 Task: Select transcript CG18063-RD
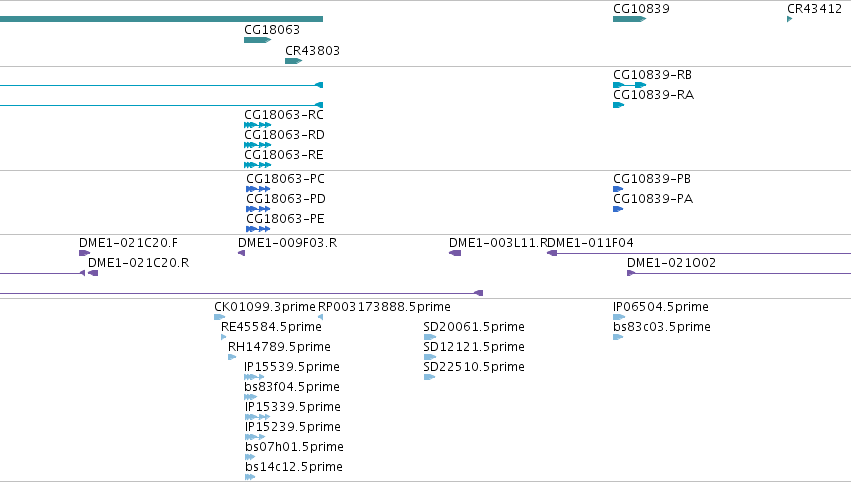pyautogui.click(x=257, y=145)
